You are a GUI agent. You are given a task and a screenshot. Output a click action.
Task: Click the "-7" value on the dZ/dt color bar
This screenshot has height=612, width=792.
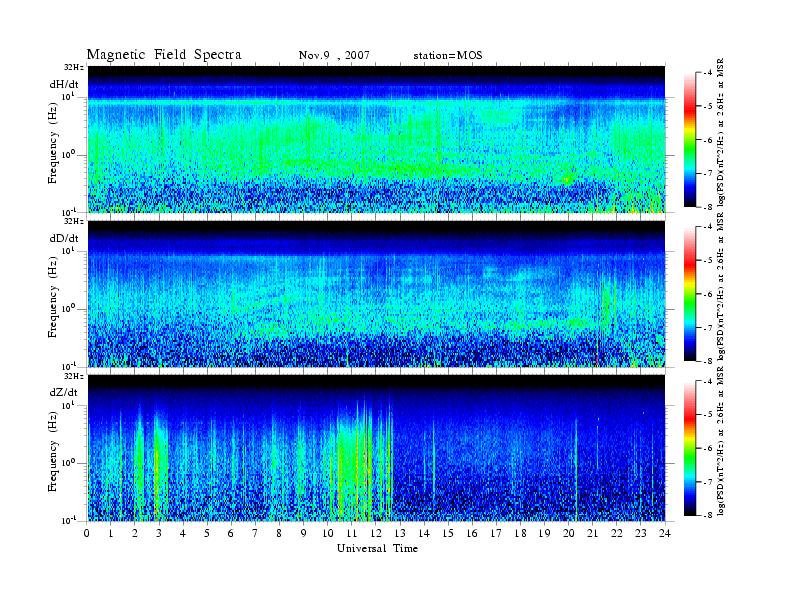[x=708, y=482]
